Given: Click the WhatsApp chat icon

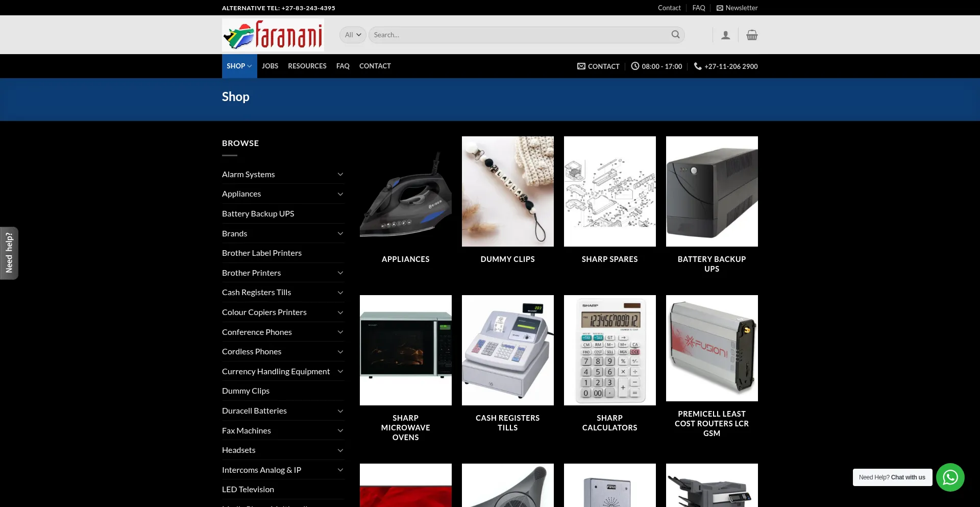Looking at the screenshot, I should pos(950,477).
